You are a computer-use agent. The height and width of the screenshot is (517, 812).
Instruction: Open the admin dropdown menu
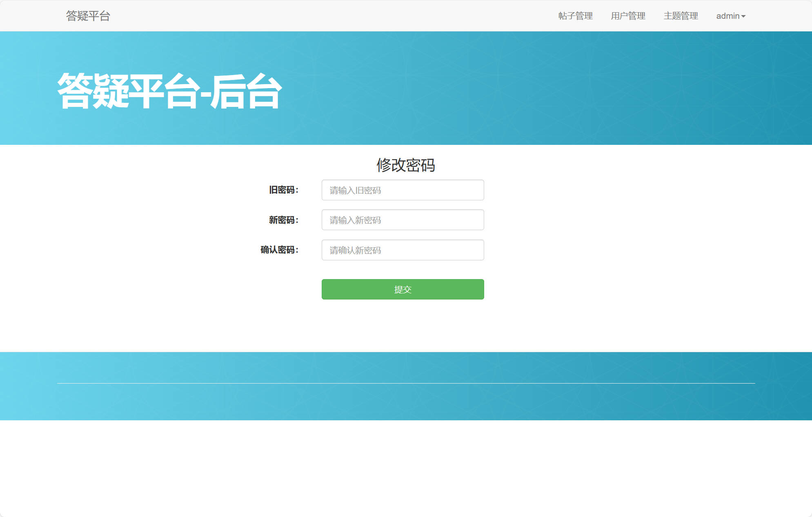click(x=730, y=16)
